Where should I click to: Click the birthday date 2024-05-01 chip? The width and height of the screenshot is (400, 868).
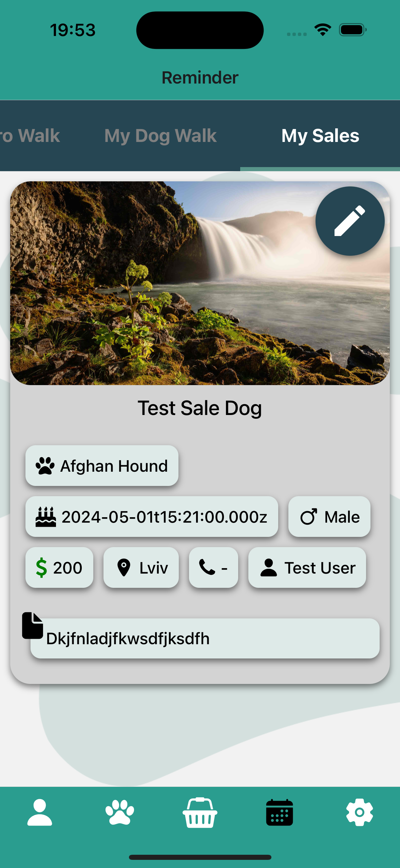pyautogui.click(x=152, y=517)
